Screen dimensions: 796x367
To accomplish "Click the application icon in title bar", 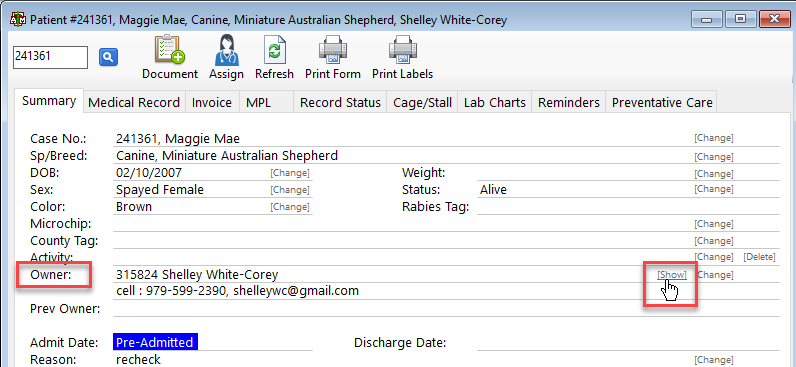I will (x=19, y=20).
